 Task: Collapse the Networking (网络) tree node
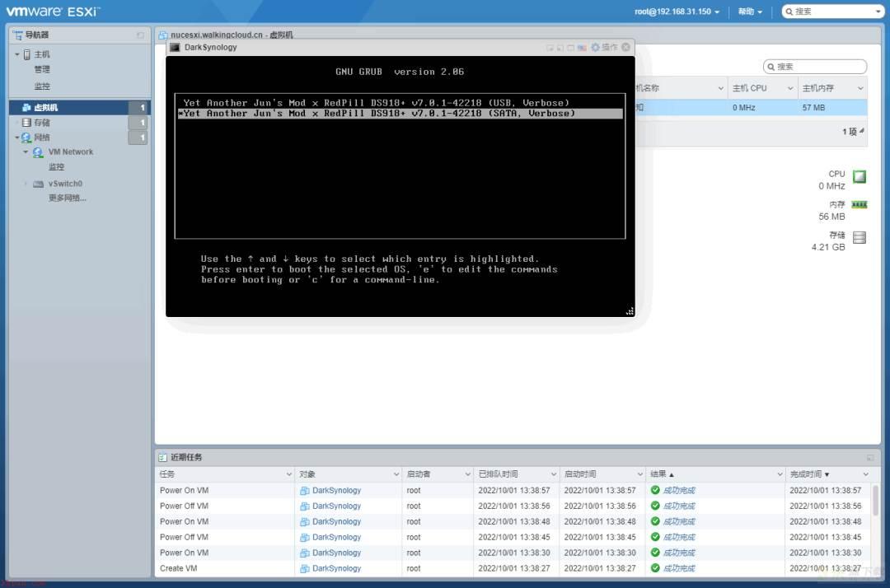coord(17,138)
